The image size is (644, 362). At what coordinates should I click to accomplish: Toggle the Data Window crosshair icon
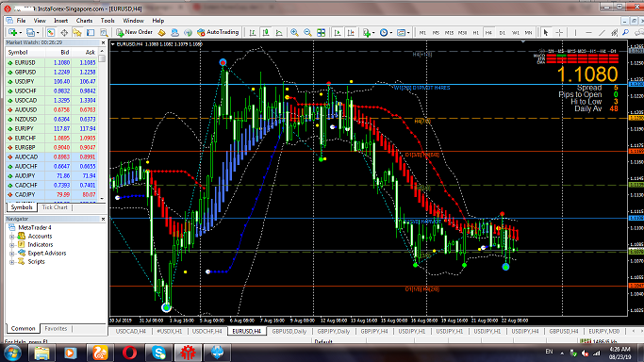click(64, 32)
